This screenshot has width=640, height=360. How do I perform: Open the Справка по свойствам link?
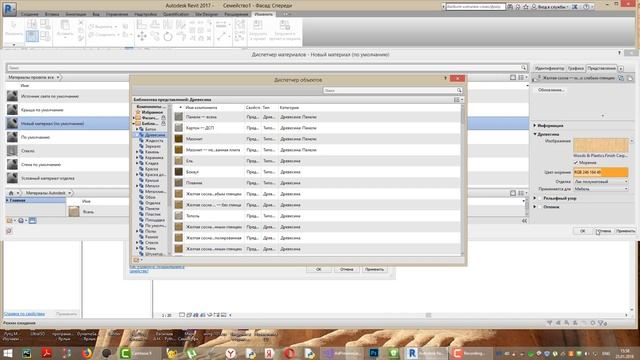click(24, 314)
